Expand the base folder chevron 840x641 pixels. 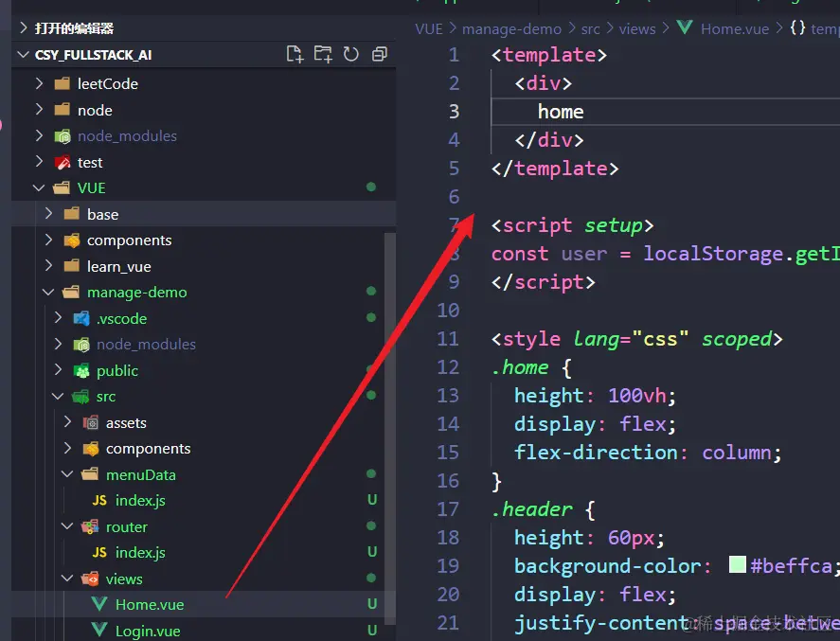(48, 214)
